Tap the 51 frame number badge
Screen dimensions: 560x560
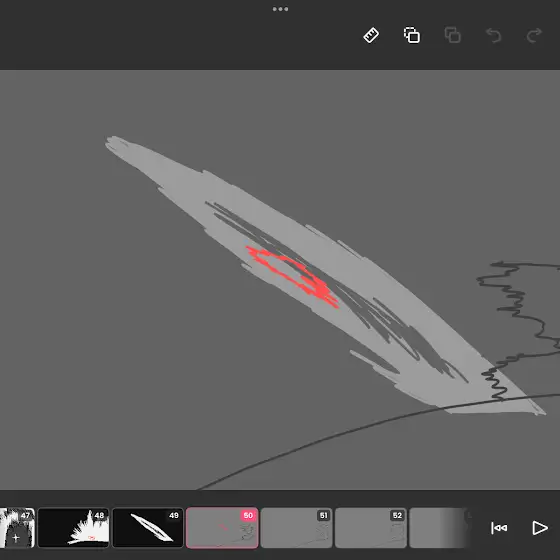tap(323, 515)
